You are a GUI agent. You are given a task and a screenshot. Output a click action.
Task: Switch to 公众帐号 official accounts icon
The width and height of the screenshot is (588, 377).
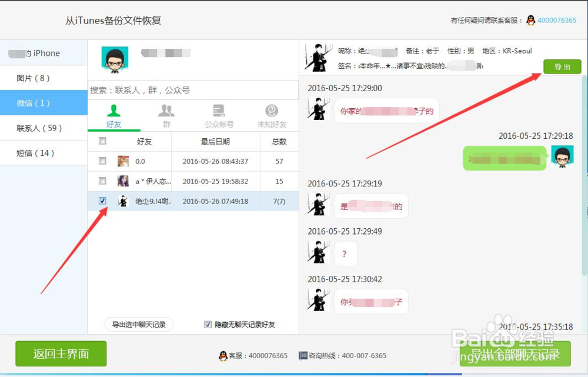tap(219, 112)
